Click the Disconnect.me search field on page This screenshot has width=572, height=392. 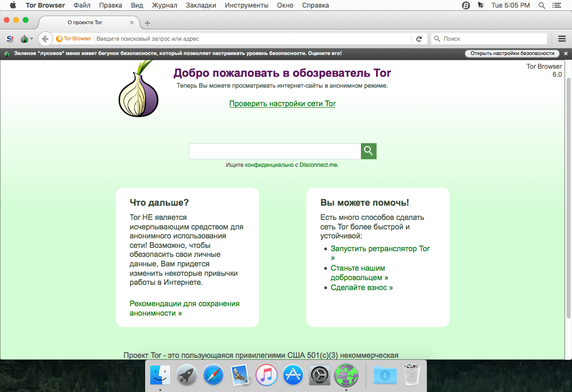point(275,151)
